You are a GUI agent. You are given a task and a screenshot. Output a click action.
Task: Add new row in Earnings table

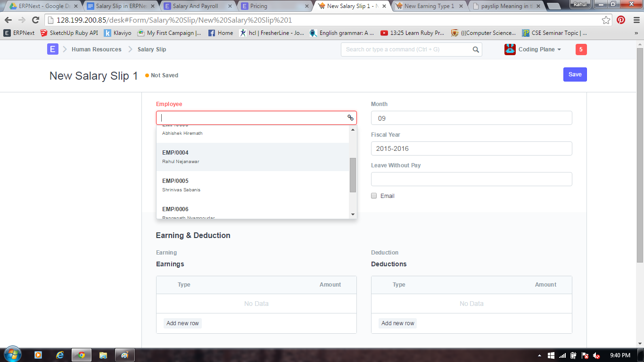183,323
